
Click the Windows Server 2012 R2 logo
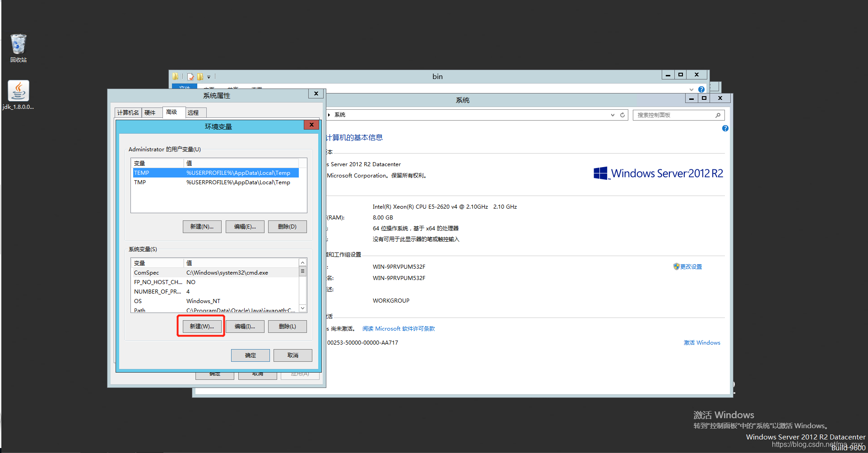[x=658, y=173]
